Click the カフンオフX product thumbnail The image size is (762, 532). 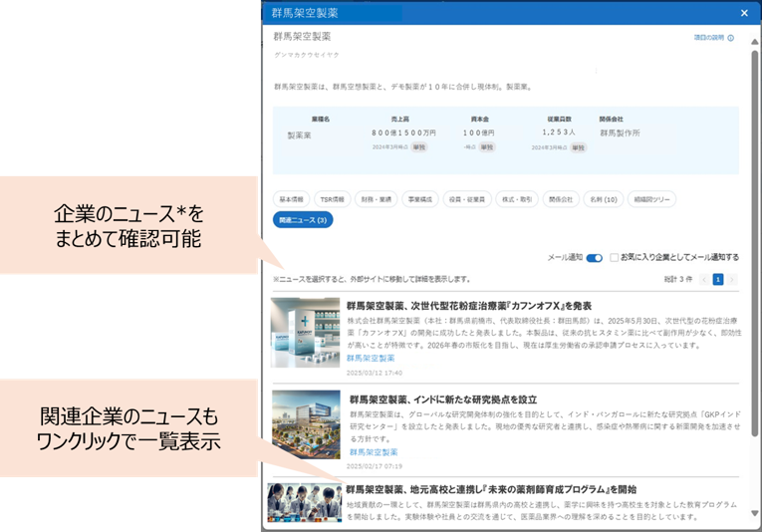pyautogui.click(x=306, y=333)
